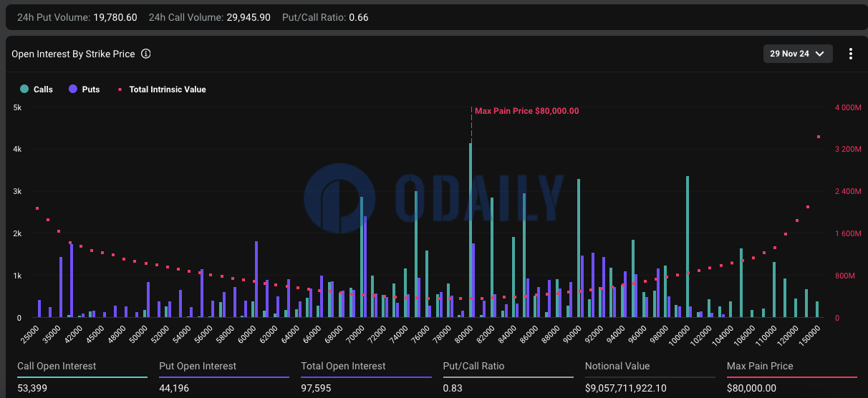Toggle the Puts series in the legend
The image size is (868, 398).
pos(85,89)
